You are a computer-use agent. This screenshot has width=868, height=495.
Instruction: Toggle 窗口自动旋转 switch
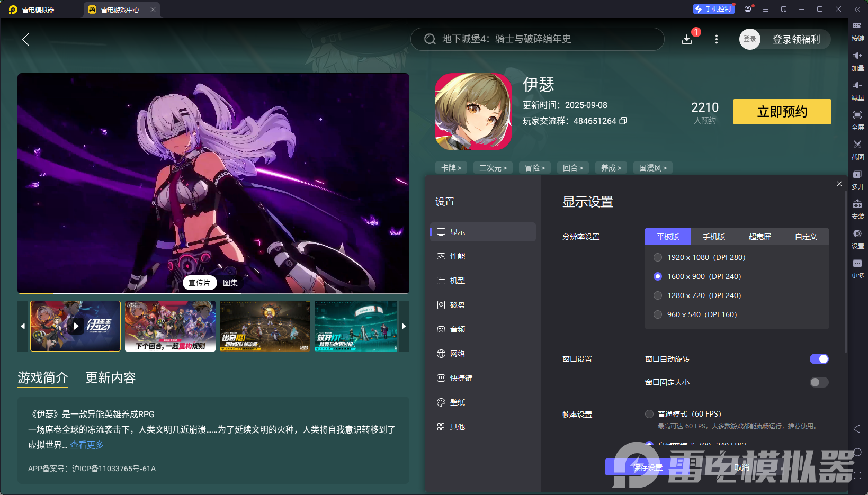click(x=819, y=359)
